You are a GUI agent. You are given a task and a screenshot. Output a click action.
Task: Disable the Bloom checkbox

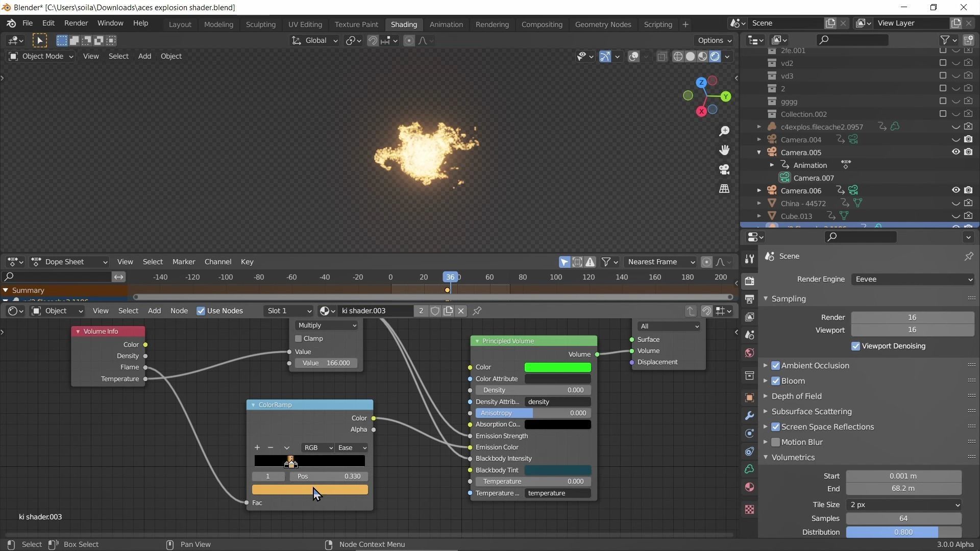pos(776,381)
